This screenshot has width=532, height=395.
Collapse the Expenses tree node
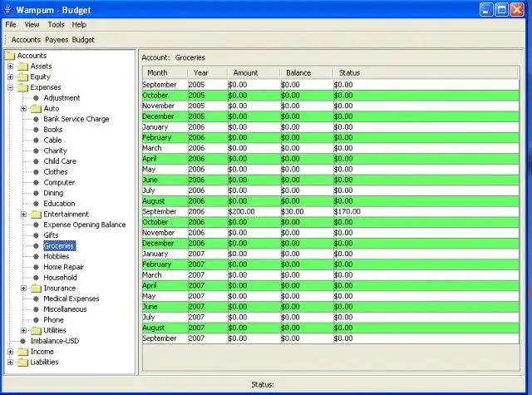click(x=11, y=87)
